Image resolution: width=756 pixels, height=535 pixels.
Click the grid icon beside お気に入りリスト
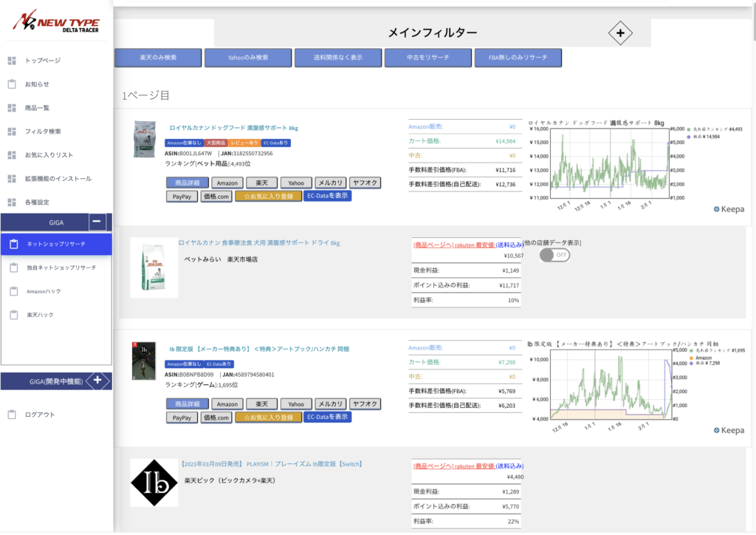tap(12, 155)
